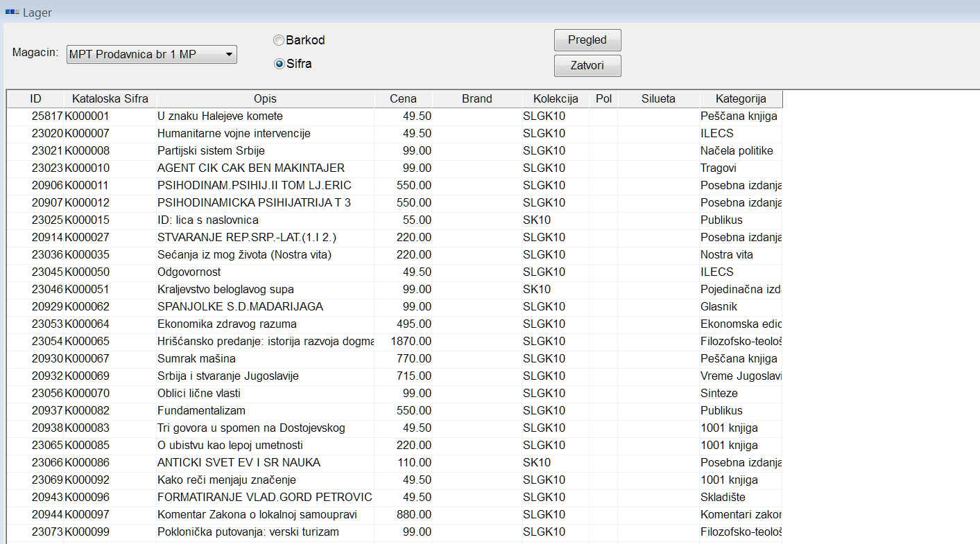Screen dimensions: 980x544
Task: Select the 'Sumrak mašina' row
Action: [196, 359]
